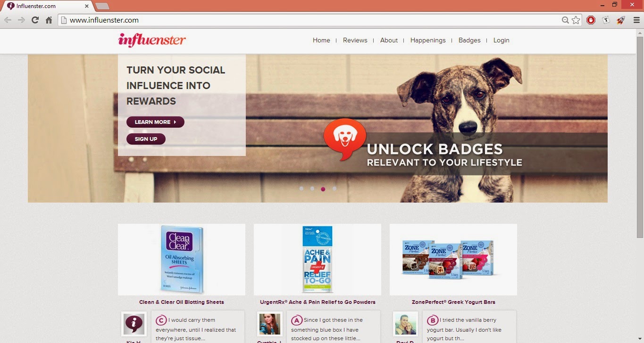644x343 pixels.
Task: Click the Influenster logo
Action: click(152, 40)
